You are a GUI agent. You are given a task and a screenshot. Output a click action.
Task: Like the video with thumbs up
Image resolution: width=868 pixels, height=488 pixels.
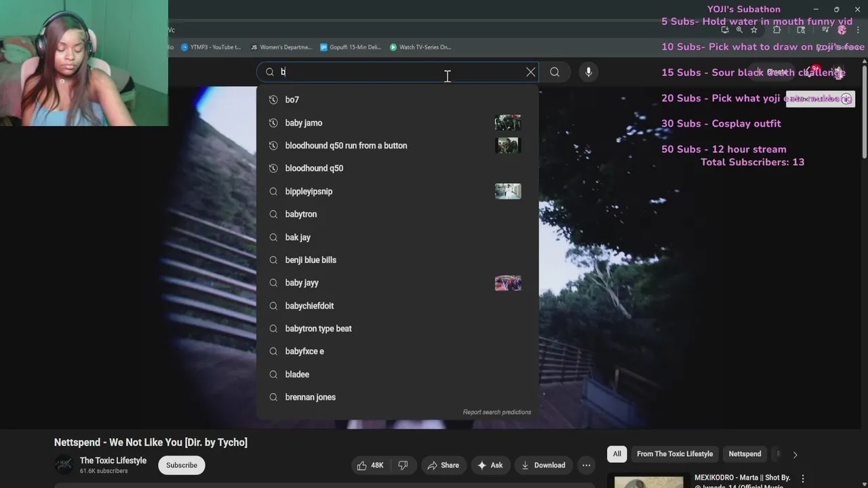click(371, 465)
